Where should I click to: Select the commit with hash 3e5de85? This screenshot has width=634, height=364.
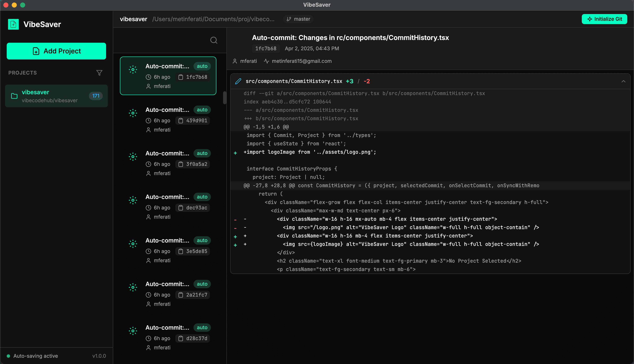[x=168, y=250]
